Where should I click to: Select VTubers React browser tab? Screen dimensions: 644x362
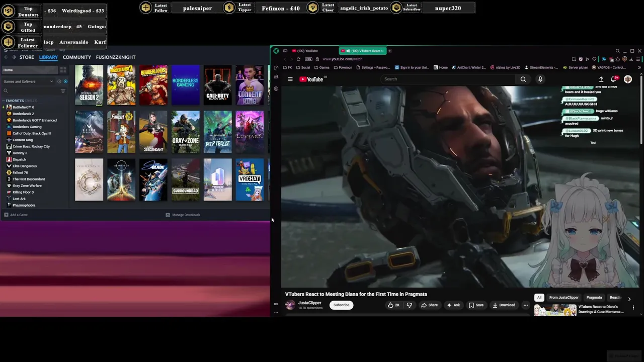point(362,51)
